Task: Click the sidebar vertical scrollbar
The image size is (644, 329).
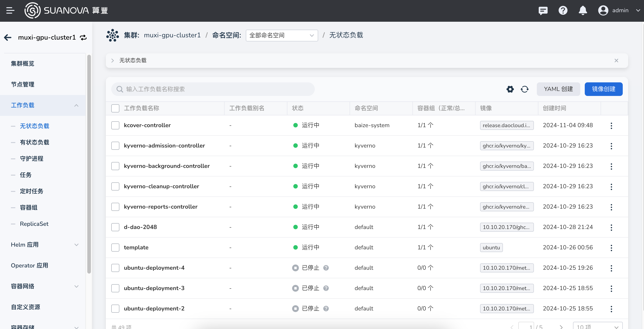Action: point(89,164)
